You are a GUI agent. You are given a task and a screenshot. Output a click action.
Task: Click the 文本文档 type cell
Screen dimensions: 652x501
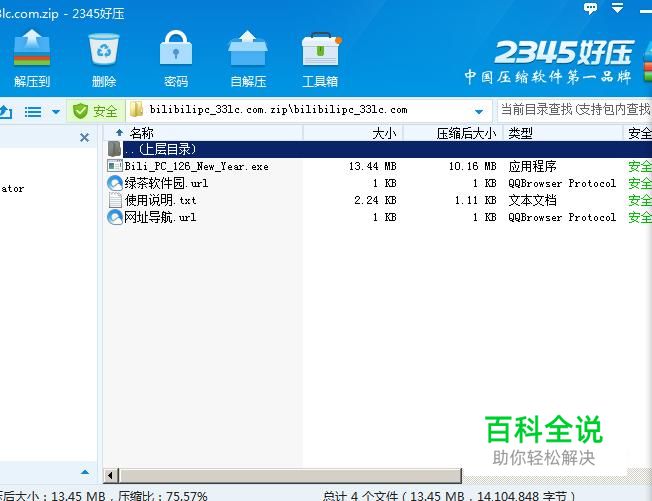coord(533,200)
